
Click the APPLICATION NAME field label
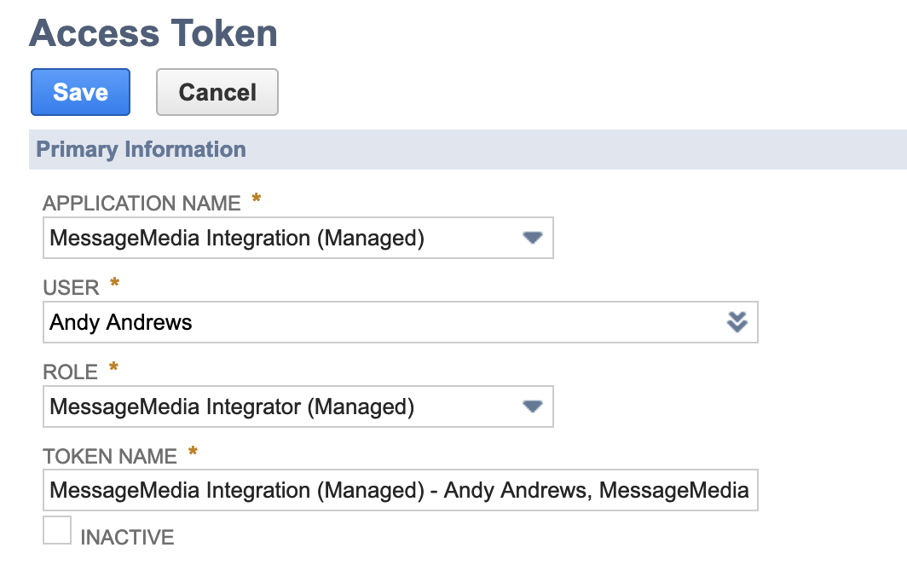point(142,203)
